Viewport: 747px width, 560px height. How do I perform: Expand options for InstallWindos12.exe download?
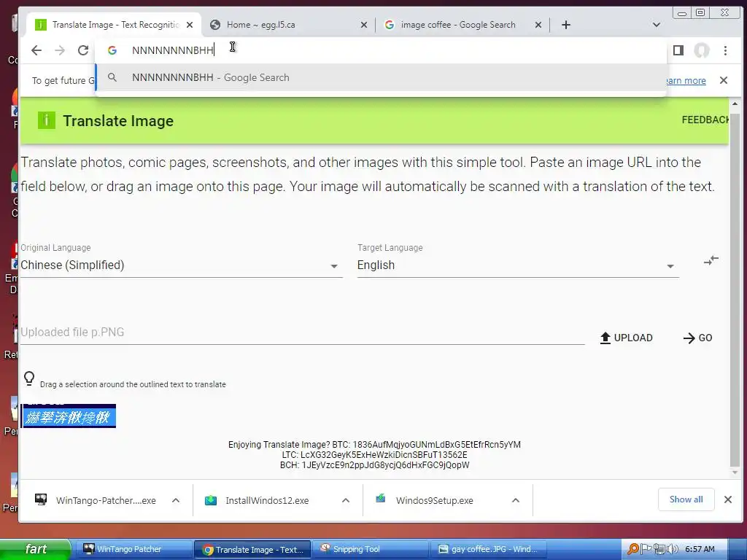(346, 500)
